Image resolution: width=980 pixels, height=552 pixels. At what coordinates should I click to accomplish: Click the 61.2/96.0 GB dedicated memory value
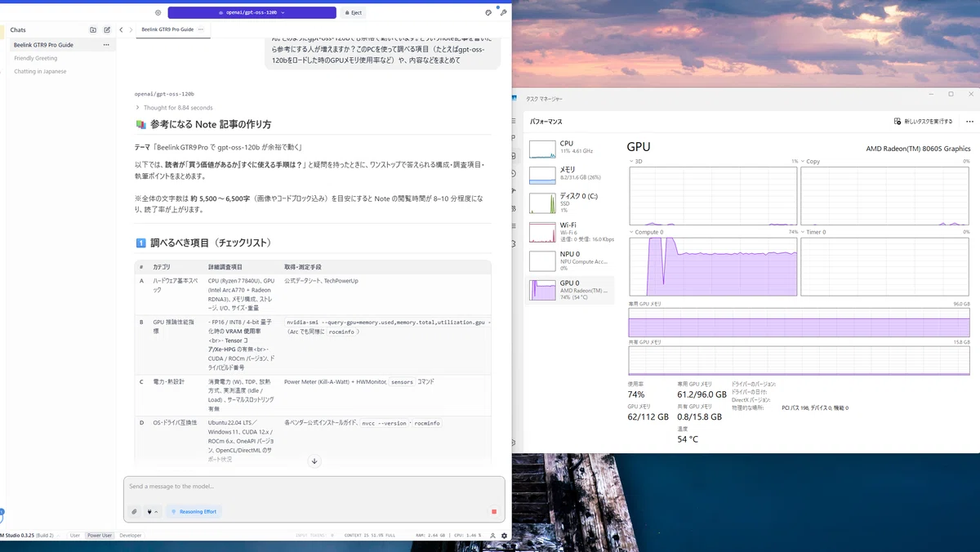pyautogui.click(x=702, y=394)
